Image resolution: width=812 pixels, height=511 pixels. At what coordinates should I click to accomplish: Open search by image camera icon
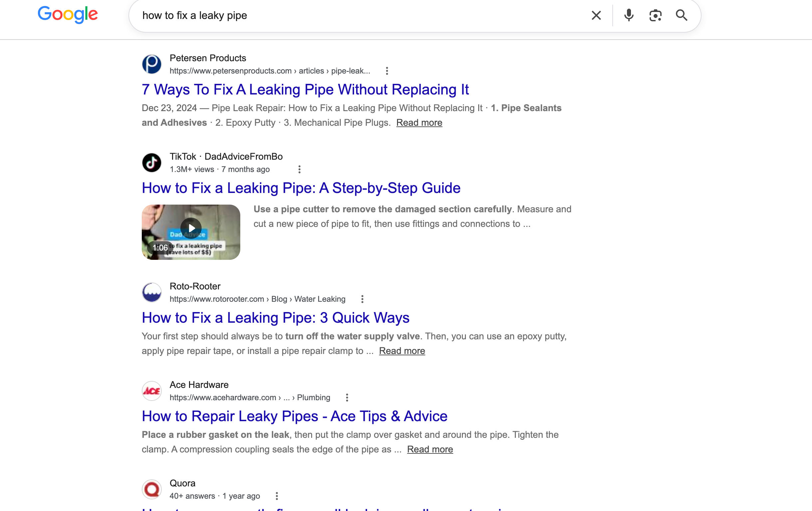point(655,16)
